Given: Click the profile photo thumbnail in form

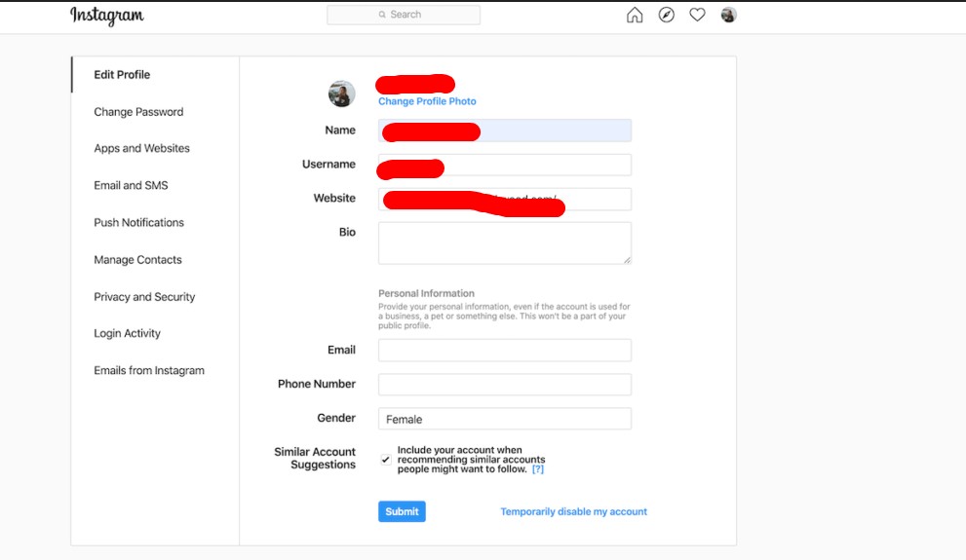Looking at the screenshot, I should (x=341, y=94).
